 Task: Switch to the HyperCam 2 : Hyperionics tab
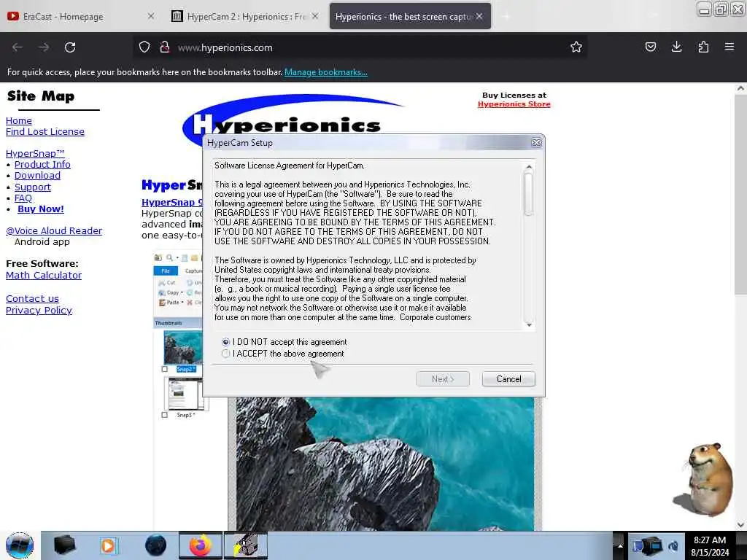click(x=245, y=16)
